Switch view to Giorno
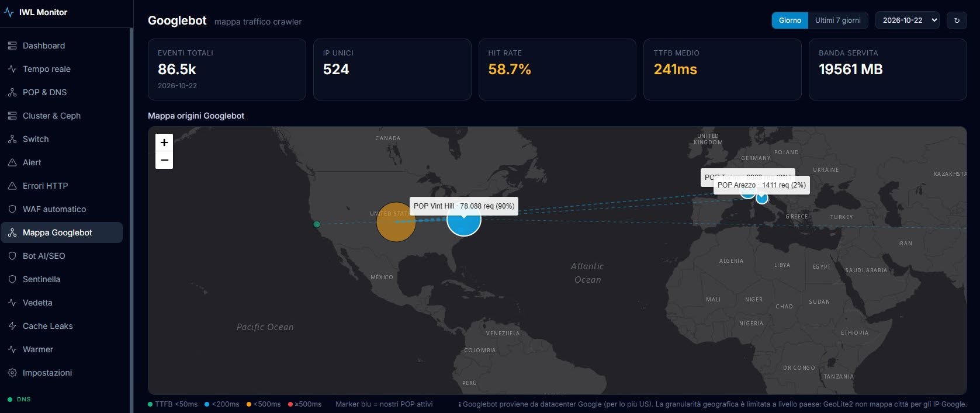This screenshot has height=413, width=980. (x=790, y=20)
